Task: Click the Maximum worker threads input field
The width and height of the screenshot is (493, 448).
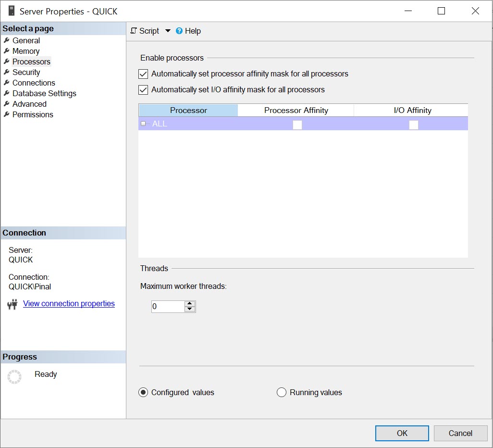Action: click(x=168, y=306)
